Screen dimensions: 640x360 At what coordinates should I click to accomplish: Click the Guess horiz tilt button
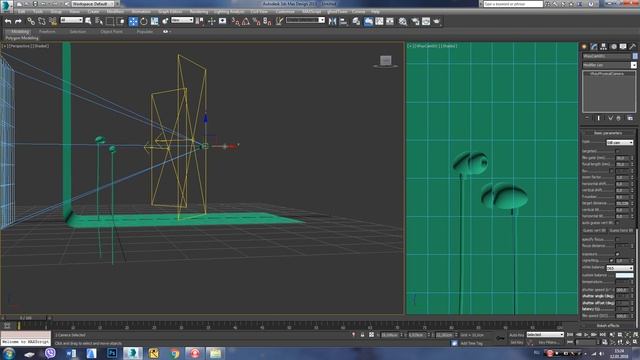pos(622,231)
